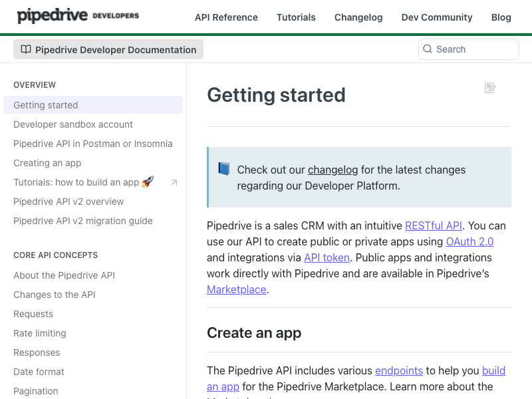Screen dimensions: 532x399
Task: Click the Getting started page title
Action: [276, 94]
